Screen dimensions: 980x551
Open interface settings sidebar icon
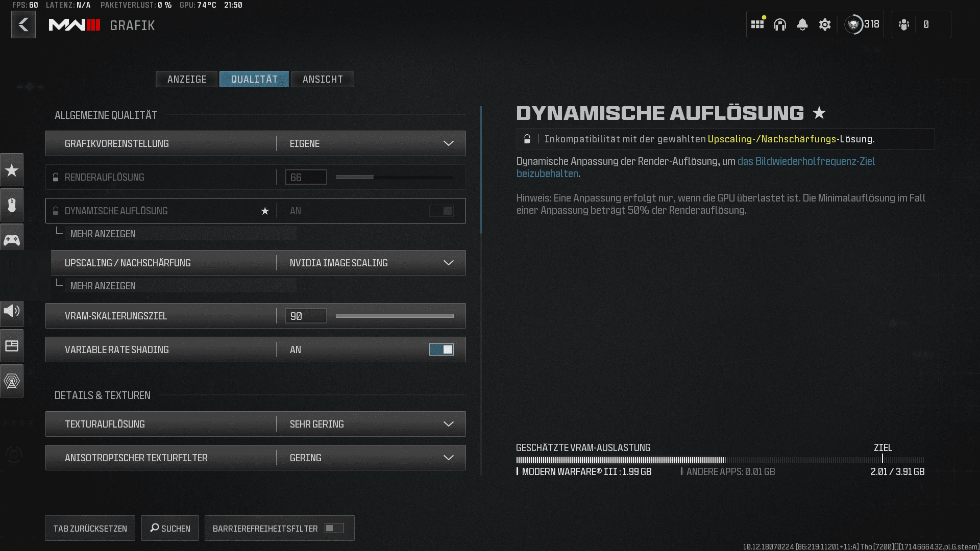(x=12, y=346)
